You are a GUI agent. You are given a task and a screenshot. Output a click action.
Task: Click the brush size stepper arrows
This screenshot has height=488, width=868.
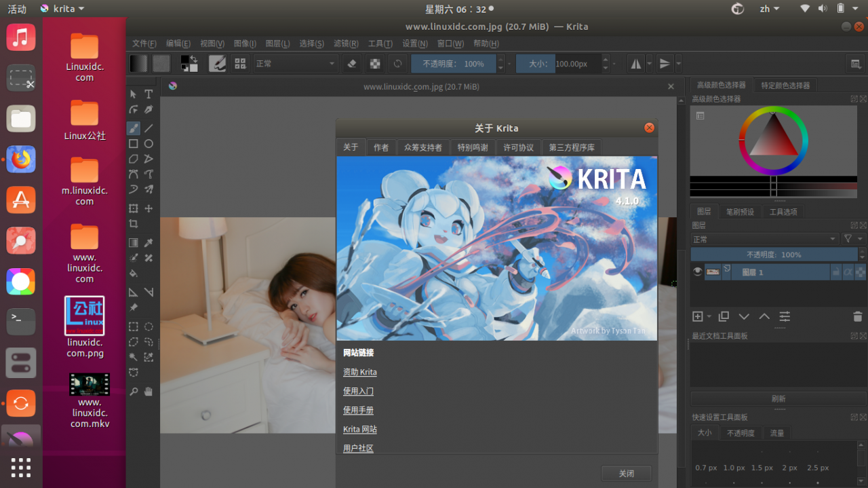pyautogui.click(x=604, y=64)
